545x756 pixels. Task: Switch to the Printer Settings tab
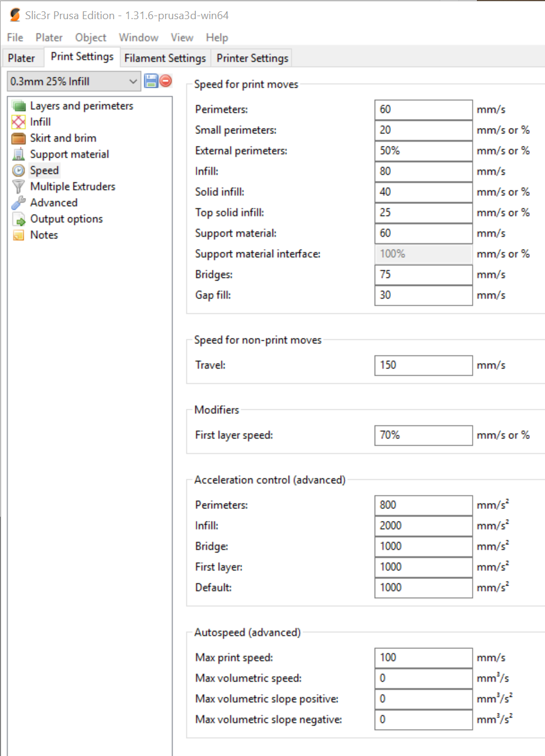click(x=252, y=58)
